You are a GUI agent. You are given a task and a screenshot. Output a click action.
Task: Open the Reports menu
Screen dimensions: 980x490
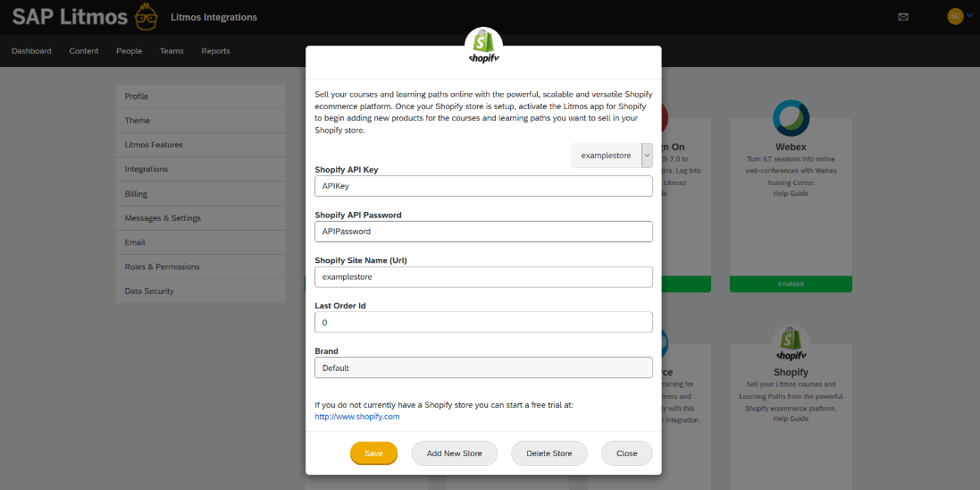(x=215, y=51)
